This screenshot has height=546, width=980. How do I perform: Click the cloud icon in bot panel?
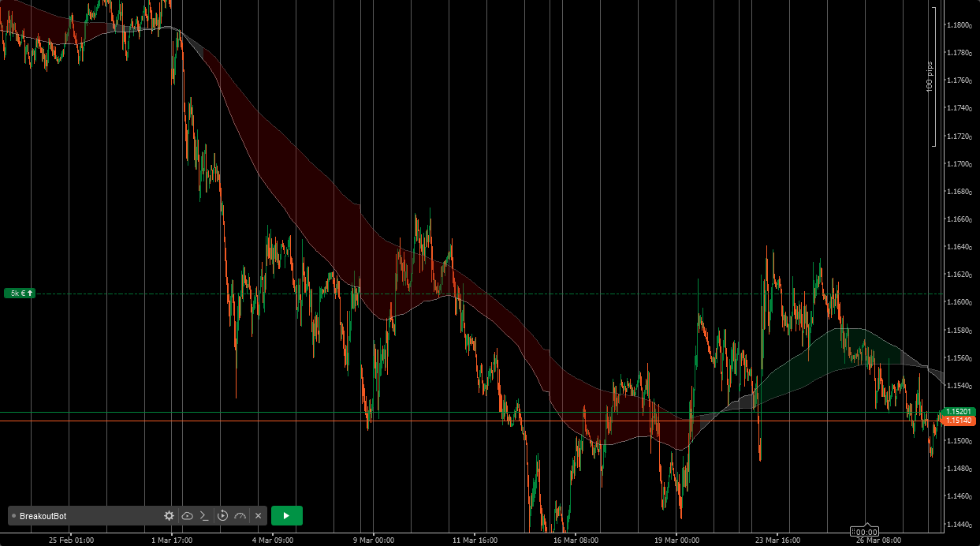[187, 516]
